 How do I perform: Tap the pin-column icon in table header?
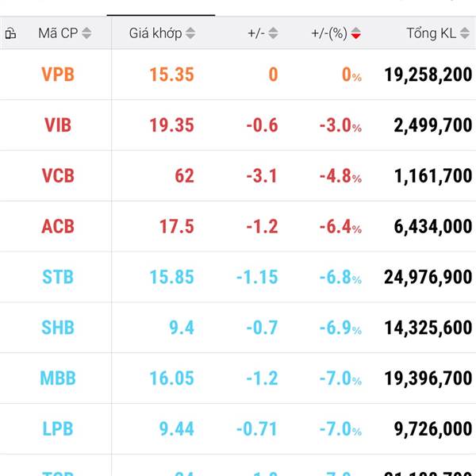click(10, 33)
